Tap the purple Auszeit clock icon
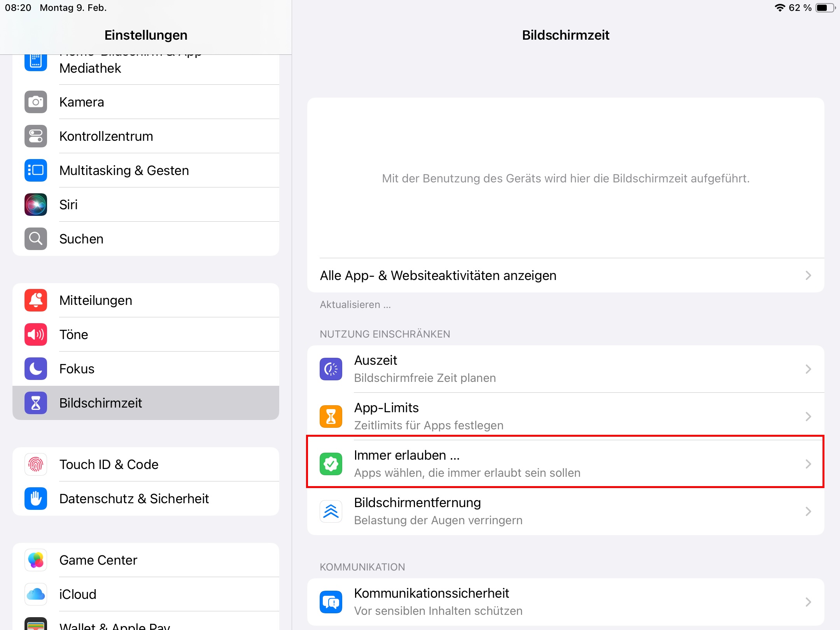Image resolution: width=840 pixels, height=630 pixels. point(331,369)
